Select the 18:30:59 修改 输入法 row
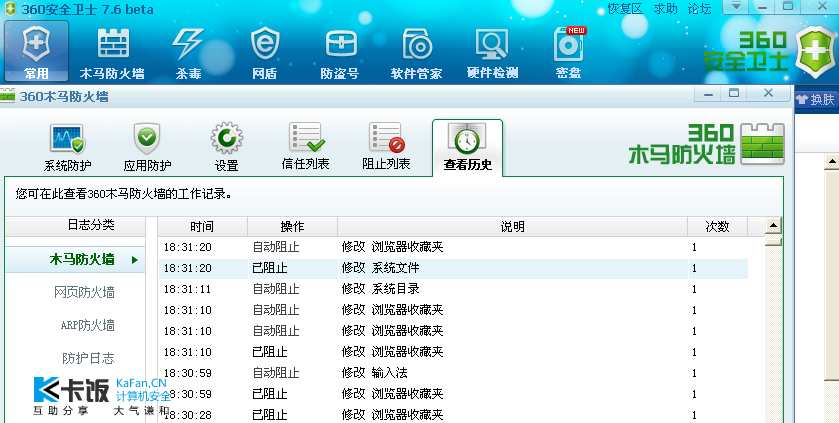This screenshot has width=839, height=423. tap(453, 373)
